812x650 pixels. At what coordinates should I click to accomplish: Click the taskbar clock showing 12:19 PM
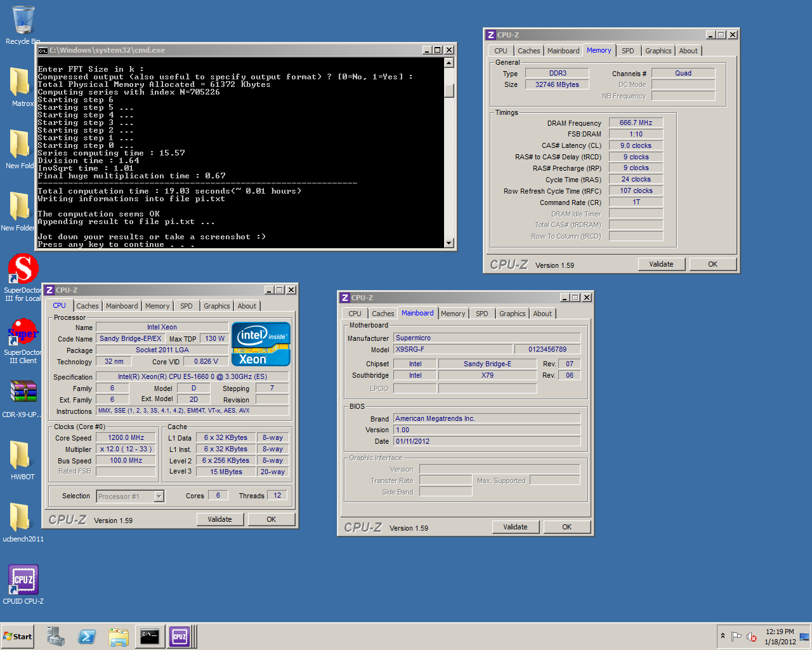pyautogui.click(x=780, y=637)
